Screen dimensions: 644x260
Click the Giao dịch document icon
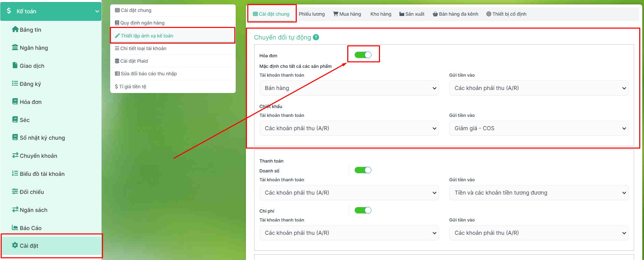click(15, 65)
